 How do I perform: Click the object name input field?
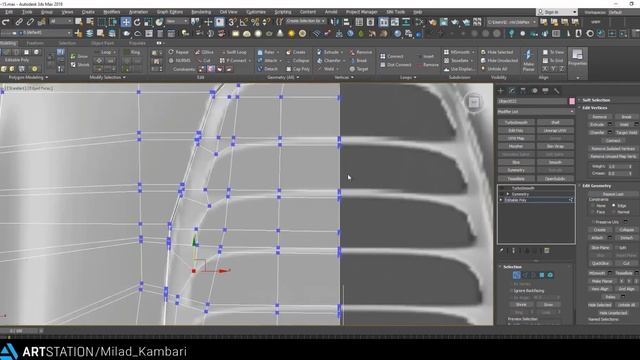click(532, 101)
